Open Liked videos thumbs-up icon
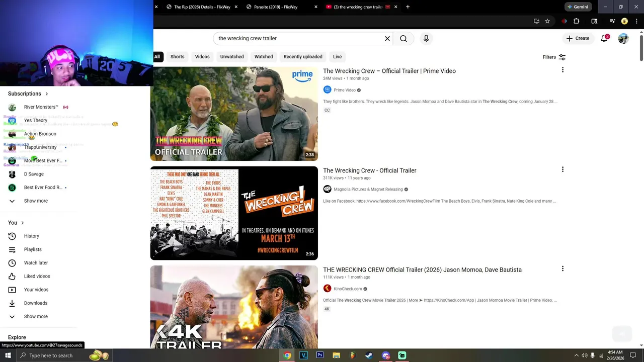Screen dimensions: 644x362 [12, 276]
